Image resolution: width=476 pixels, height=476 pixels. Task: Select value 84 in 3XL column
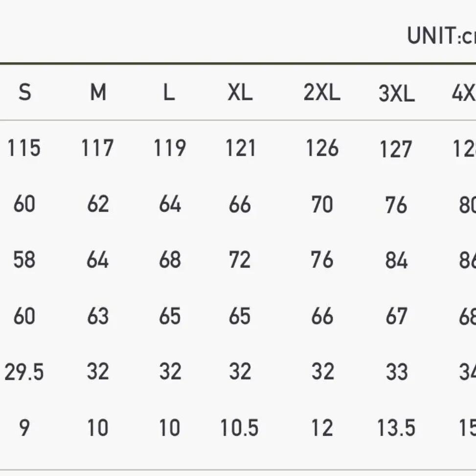click(x=396, y=260)
